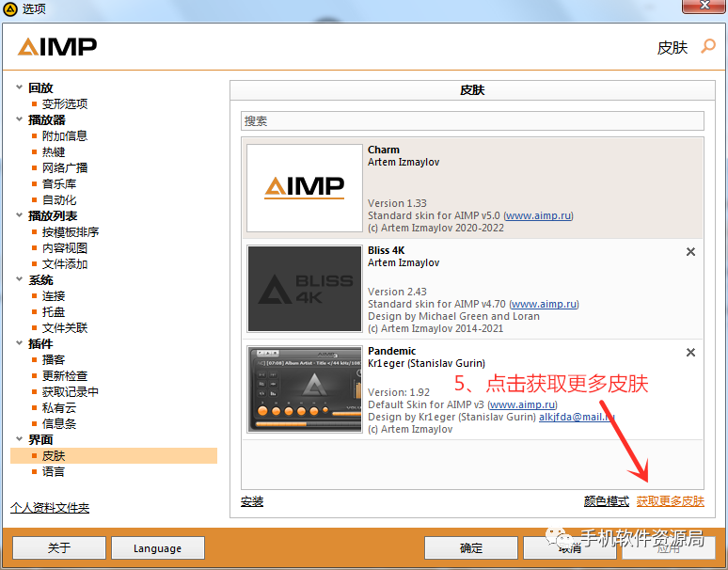Select the 皮肤 item in the tree
728x570 pixels.
(114, 456)
